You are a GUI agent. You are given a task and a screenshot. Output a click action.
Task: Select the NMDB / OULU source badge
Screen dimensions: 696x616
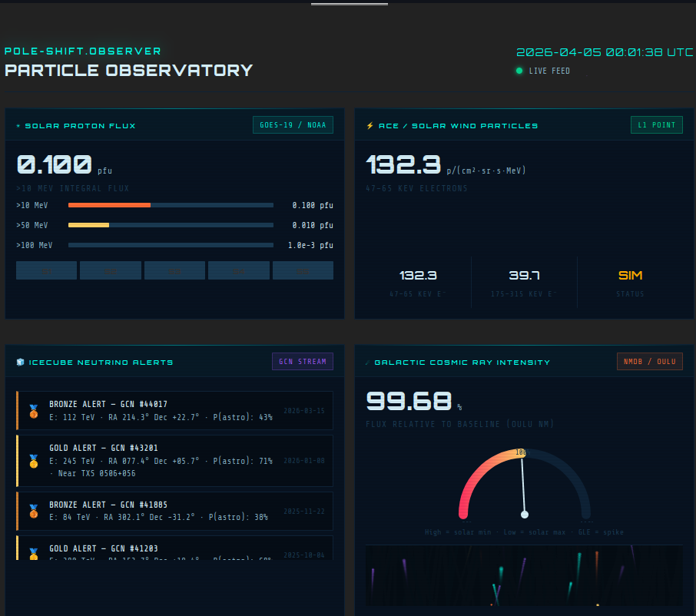(649, 361)
